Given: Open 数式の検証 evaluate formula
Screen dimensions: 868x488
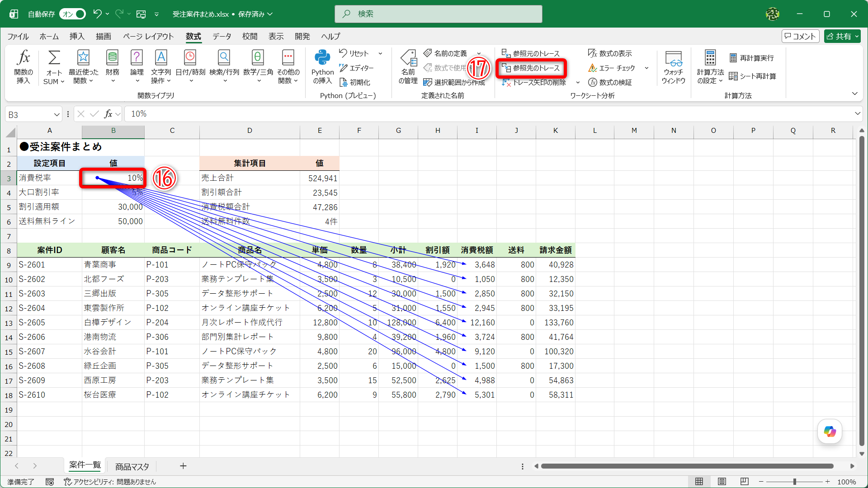Looking at the screenshot, I should (x=610, y=82).
